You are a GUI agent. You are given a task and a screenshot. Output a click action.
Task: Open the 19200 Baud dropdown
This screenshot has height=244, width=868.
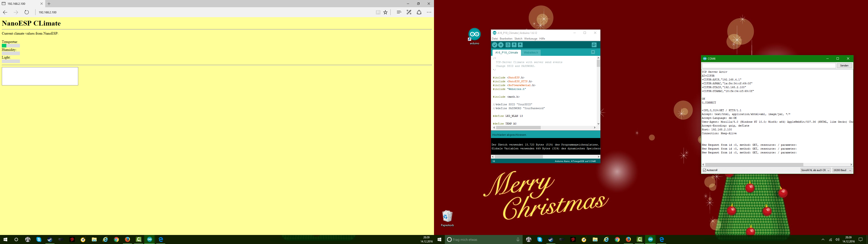click(842, 170)
